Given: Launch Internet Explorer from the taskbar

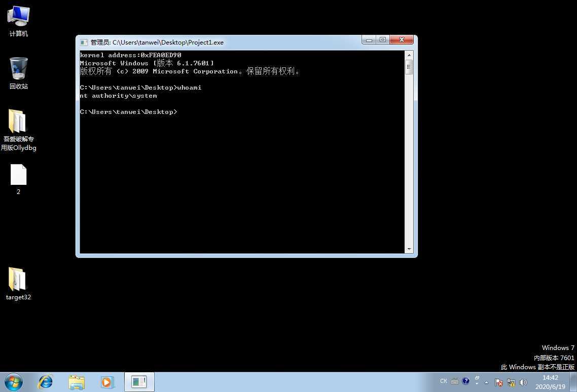Looking at the screenshot, I should [x=46, y=382].
